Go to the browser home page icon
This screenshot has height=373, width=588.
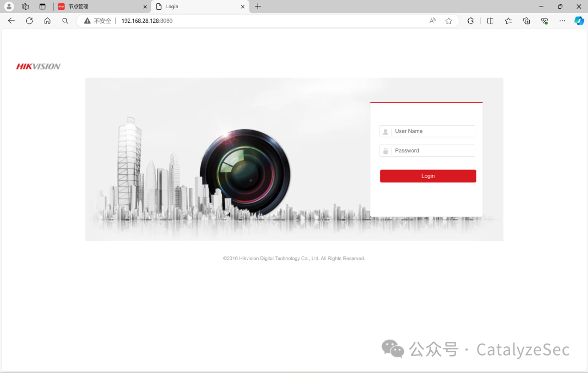tap(47, 21)
